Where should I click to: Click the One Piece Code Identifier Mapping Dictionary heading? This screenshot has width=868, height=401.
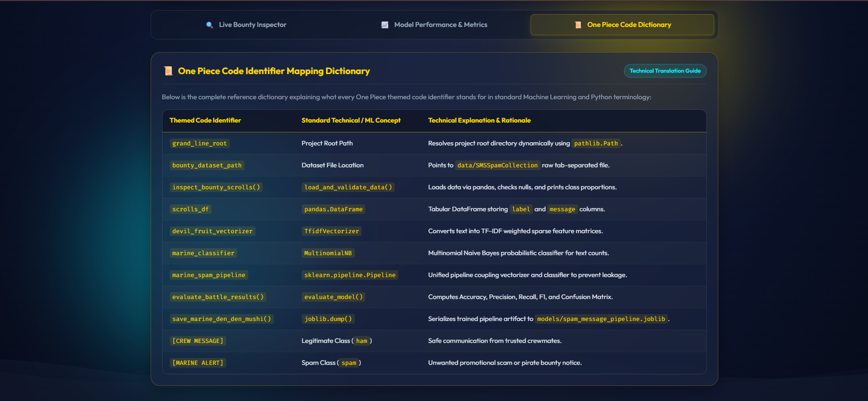pyautogui.click(x=274, y=71)
